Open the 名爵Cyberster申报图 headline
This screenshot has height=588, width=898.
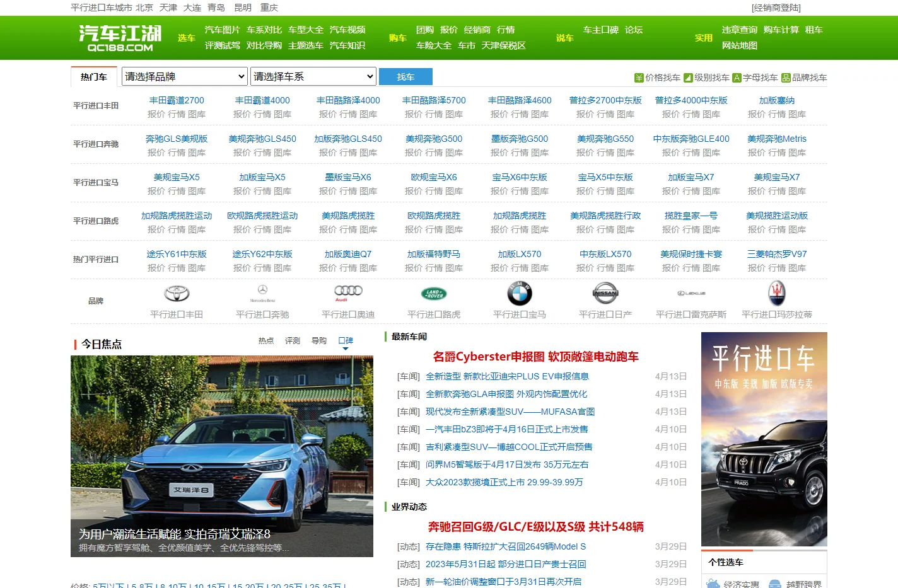click(x=536, y=357)
